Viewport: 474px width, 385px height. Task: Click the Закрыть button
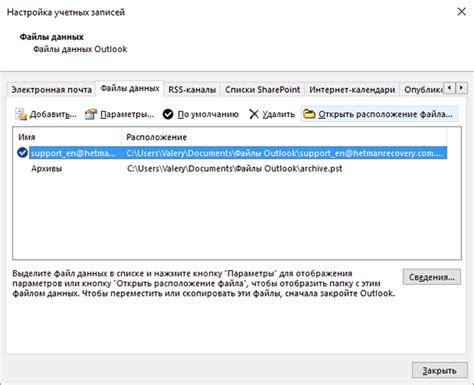pos(440,370)
